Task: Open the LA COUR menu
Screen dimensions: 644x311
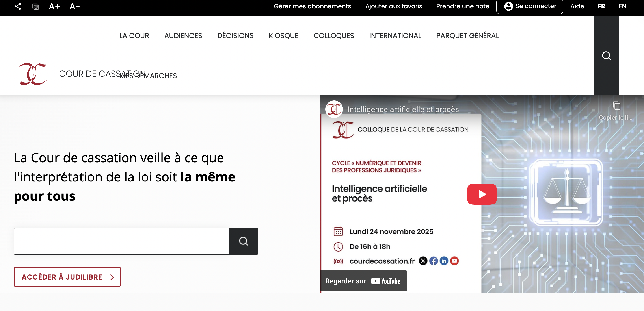Action: pos(134,36)
